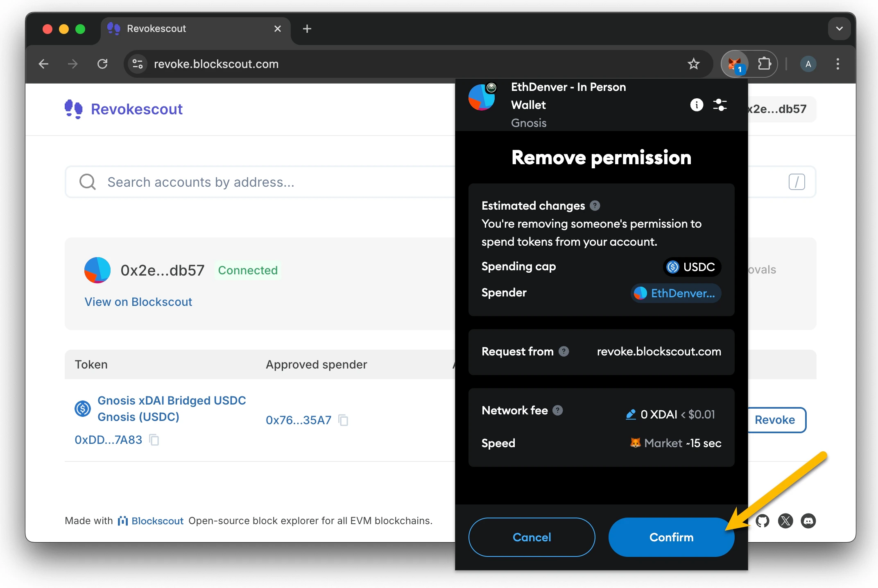
Task: Copy approved spender address 0x76...35A7
Action: tap(343, 420)
